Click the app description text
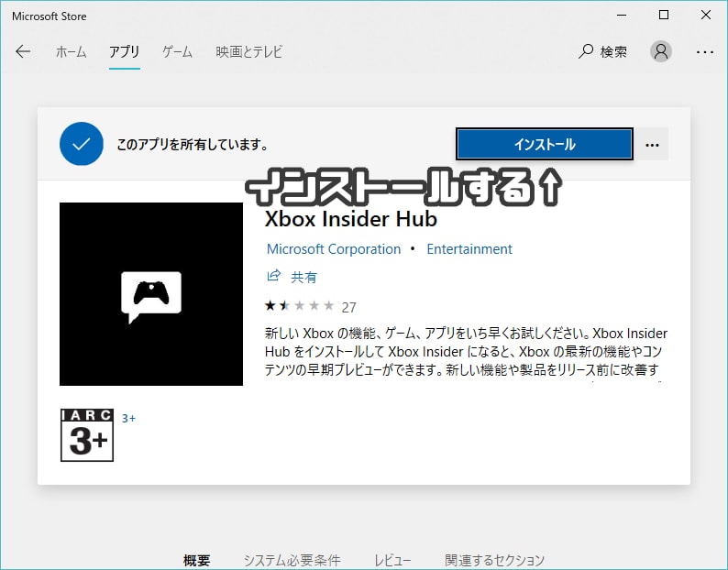Image resolution: width=728 pixels, height=570 pixels. point(466,352)
